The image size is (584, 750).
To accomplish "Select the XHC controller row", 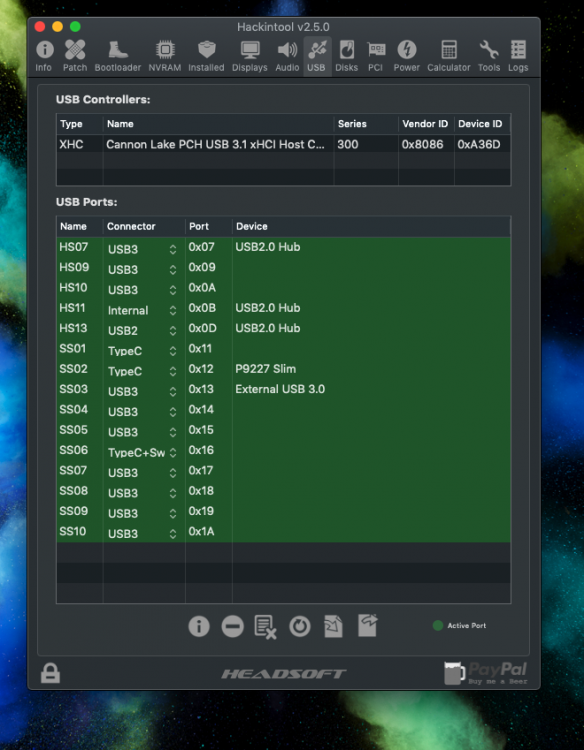I will (284, 144).
